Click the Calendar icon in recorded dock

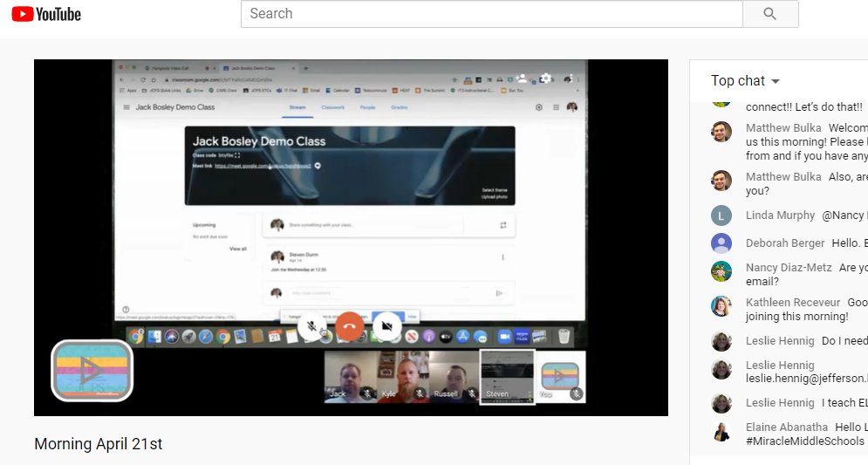275,336
